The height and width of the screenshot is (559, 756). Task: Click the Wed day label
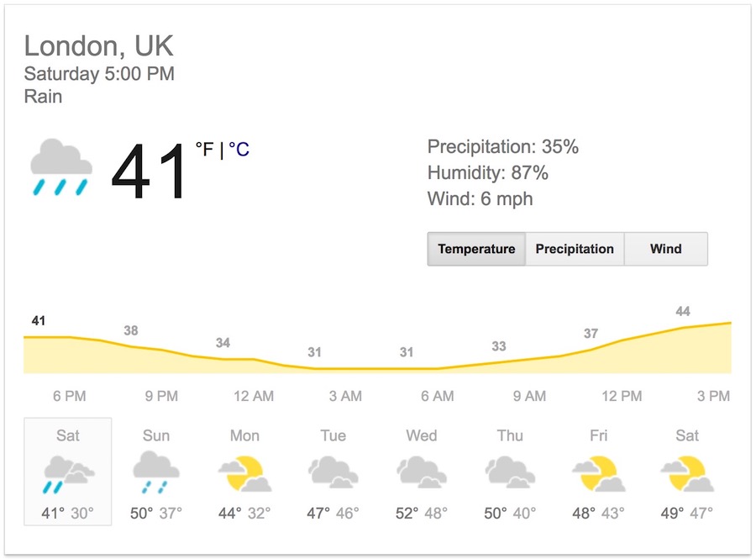(422, 435)
